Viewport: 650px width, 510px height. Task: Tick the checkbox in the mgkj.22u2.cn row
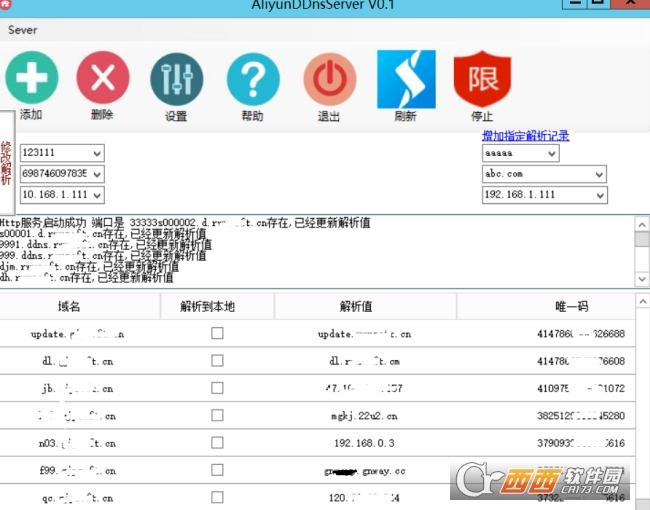coord(217,415)
